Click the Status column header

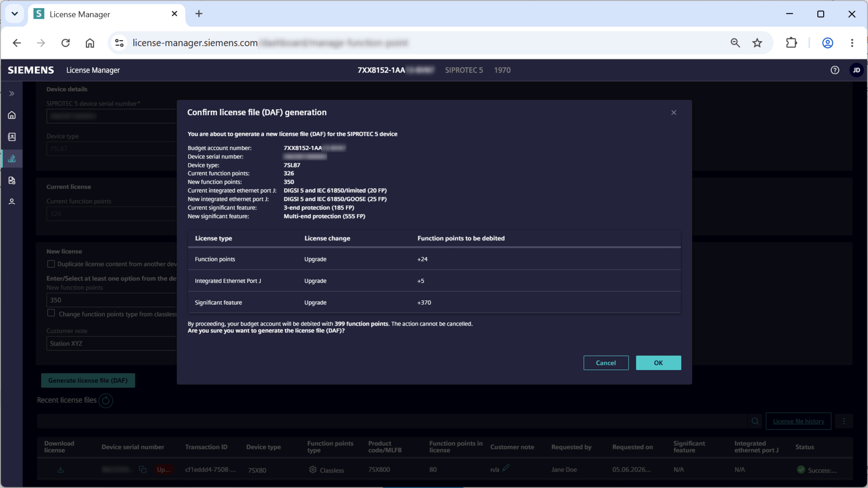pos(804,447)
